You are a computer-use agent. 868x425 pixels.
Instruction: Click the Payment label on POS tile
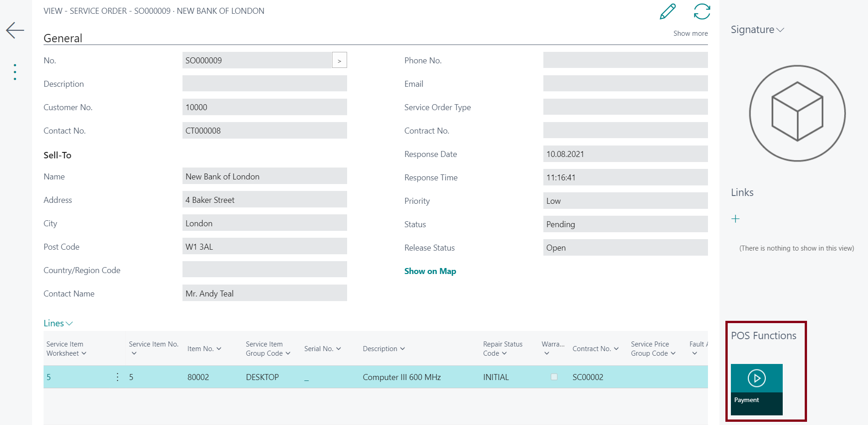746,400
